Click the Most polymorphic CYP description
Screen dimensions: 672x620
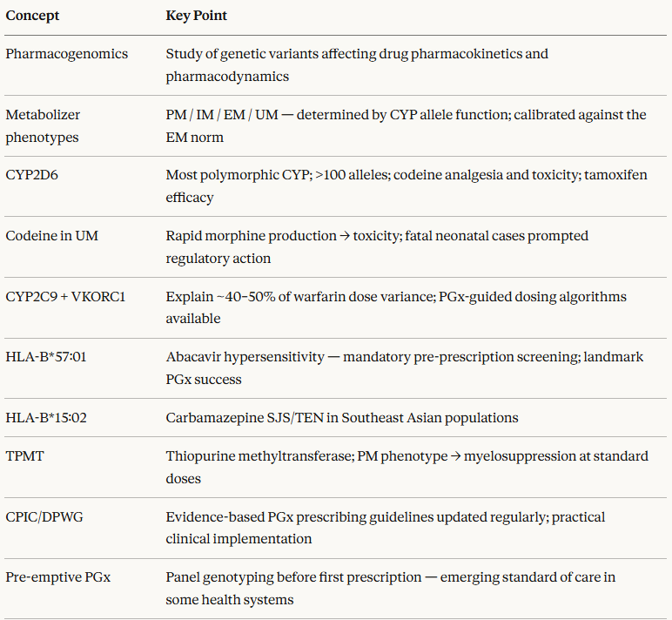point(406,186)
